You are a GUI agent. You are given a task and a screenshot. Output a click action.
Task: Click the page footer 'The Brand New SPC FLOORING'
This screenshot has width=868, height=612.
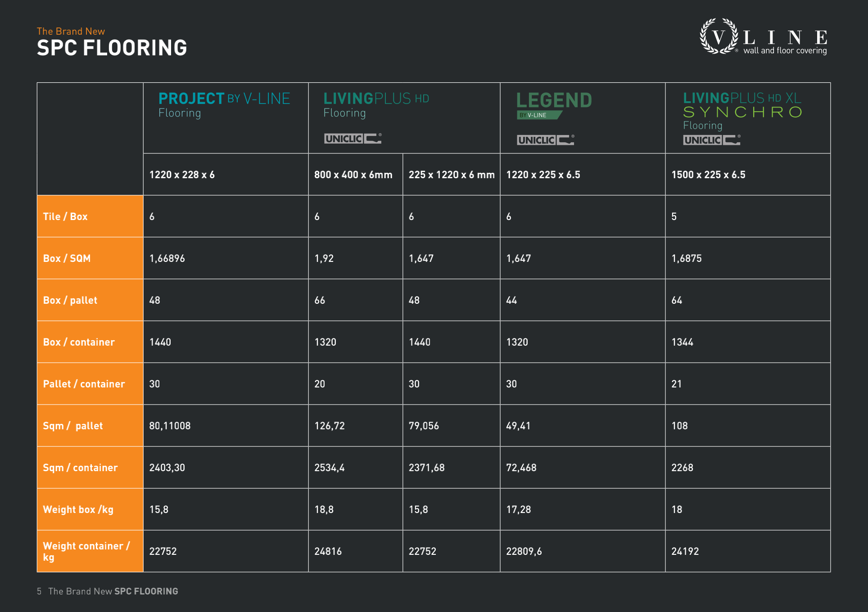point(113,591)
